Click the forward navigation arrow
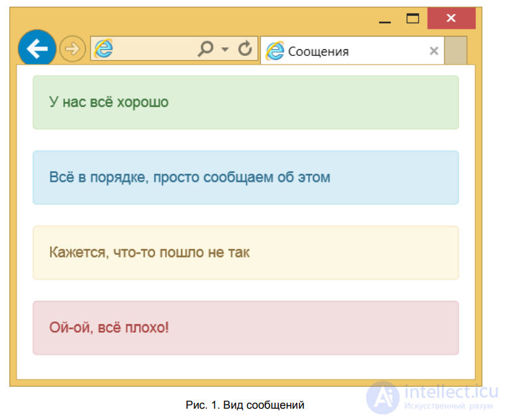Viewport: 507px width, 420px height. (x=73, y=49)
